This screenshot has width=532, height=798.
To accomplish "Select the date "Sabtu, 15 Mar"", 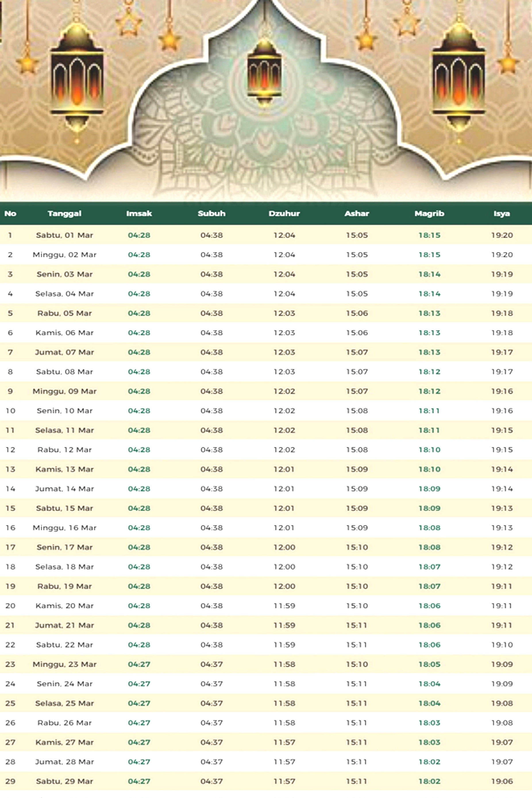I will 64,508.
